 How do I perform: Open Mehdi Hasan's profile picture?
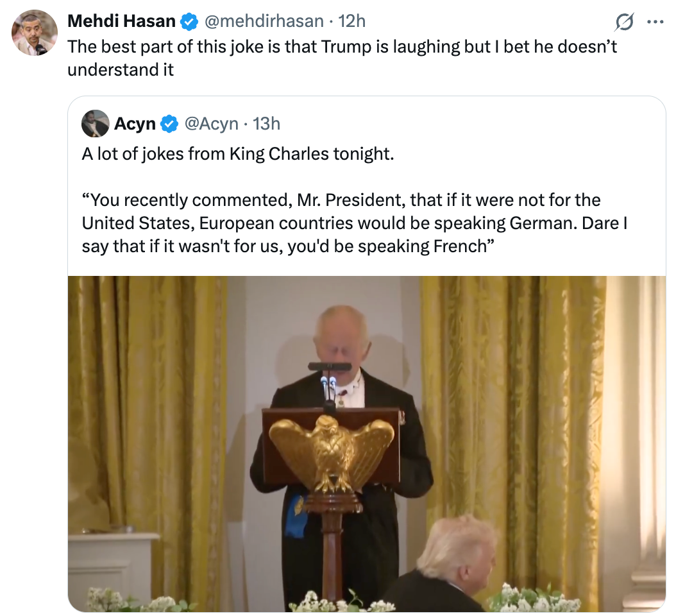34,32
